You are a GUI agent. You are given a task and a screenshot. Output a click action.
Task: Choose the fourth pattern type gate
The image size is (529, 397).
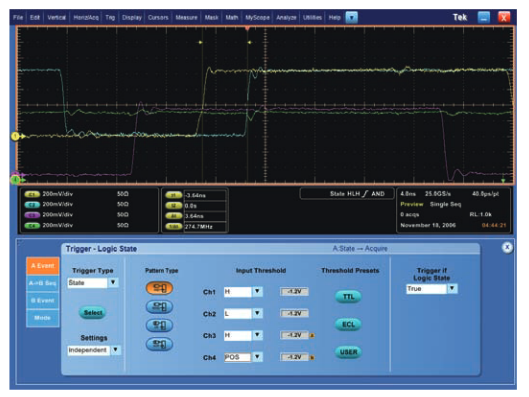tap(159, 344)
